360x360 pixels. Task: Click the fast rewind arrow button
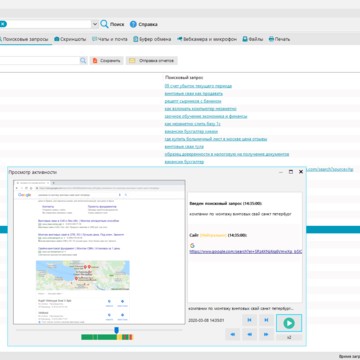tap(233, 334)
